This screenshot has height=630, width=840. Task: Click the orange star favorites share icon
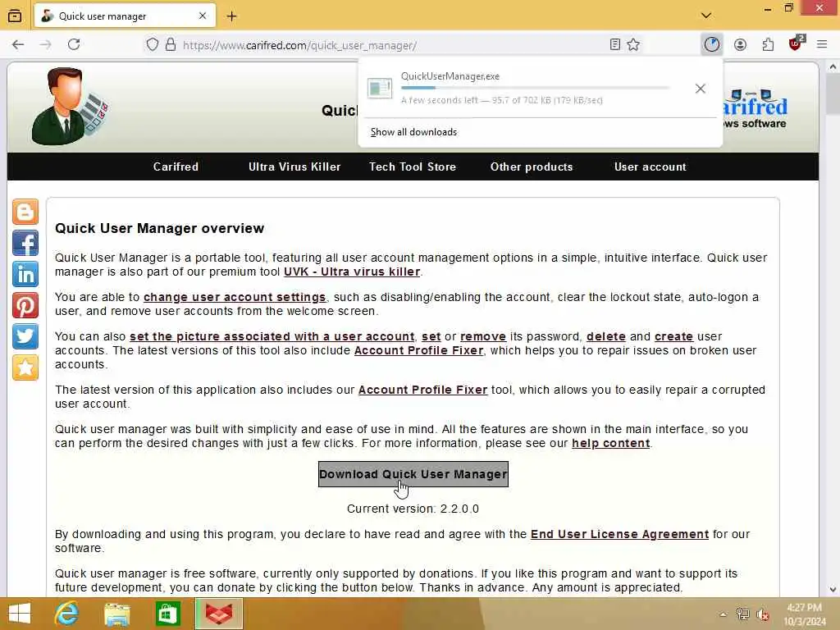pyautogui.click(x=25, y=367)
